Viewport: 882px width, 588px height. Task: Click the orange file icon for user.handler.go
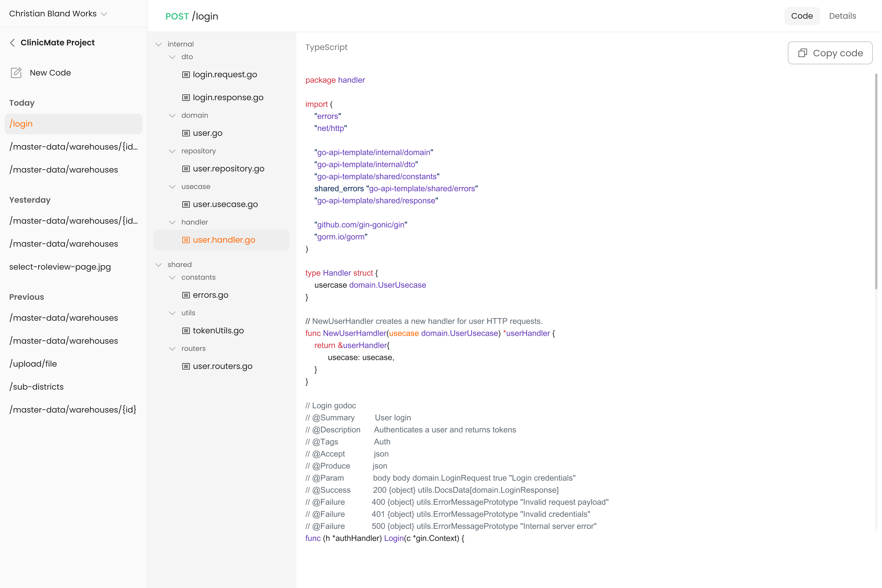[x=186, y=240]
